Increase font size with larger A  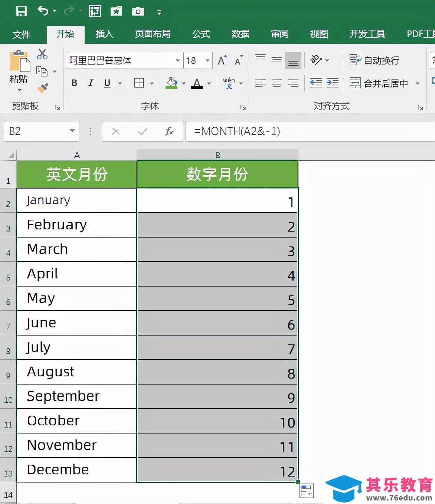click(x=222, y=60)
